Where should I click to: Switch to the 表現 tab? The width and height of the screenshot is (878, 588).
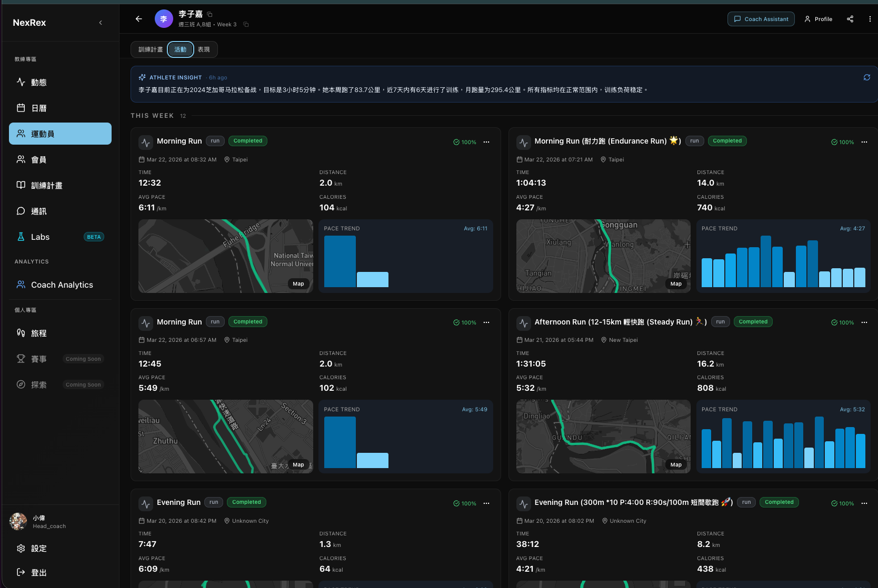205,49
